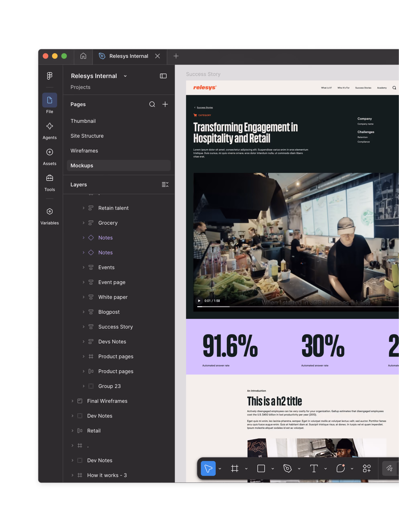Open the Relesys Internal file name dropdown
The image size is (399, 532).
(x=125, y=76)
